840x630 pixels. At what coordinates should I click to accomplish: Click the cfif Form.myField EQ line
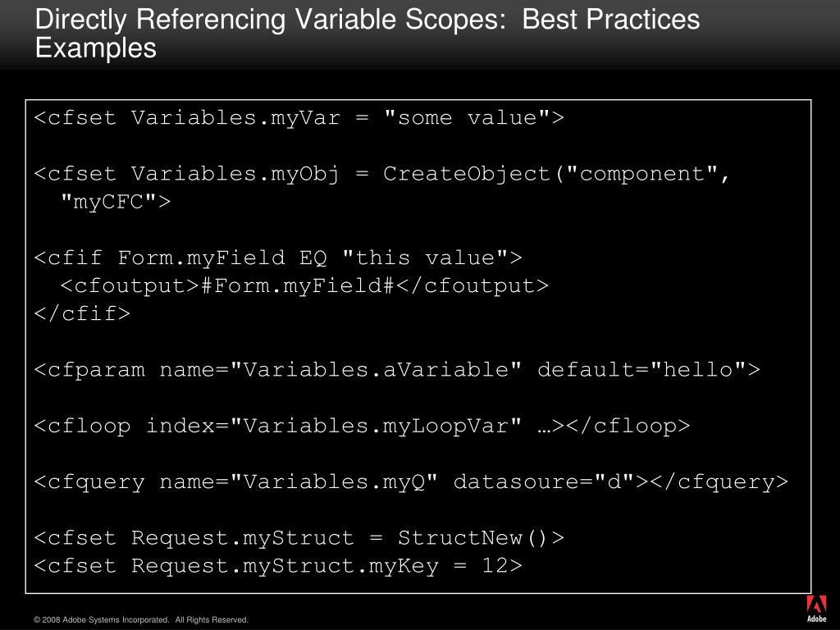click(277, 258)
